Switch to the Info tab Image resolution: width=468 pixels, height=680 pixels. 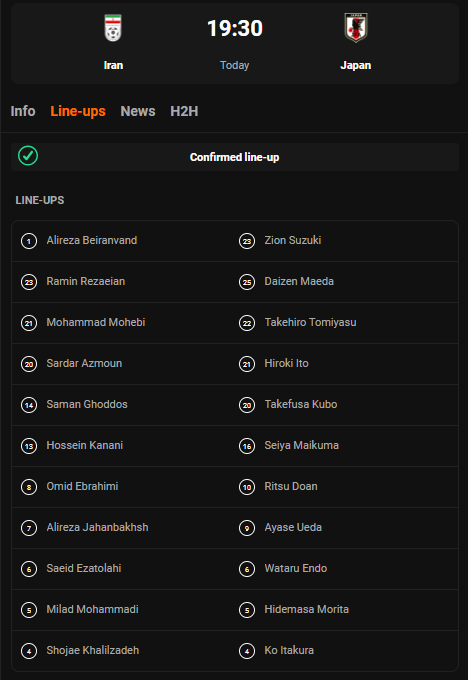pyautogui.click(x=23, y=111)
